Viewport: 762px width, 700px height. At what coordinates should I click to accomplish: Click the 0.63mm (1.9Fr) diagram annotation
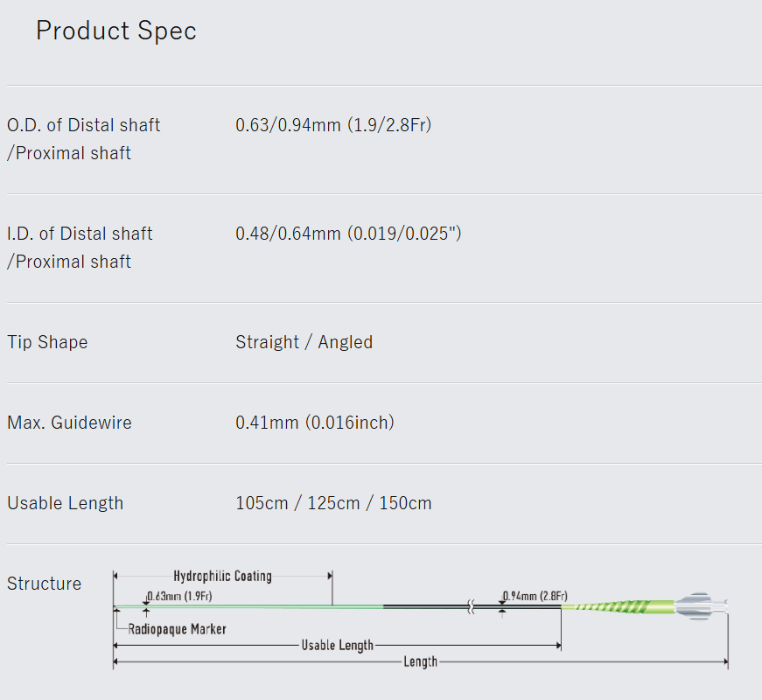(180, 596)
